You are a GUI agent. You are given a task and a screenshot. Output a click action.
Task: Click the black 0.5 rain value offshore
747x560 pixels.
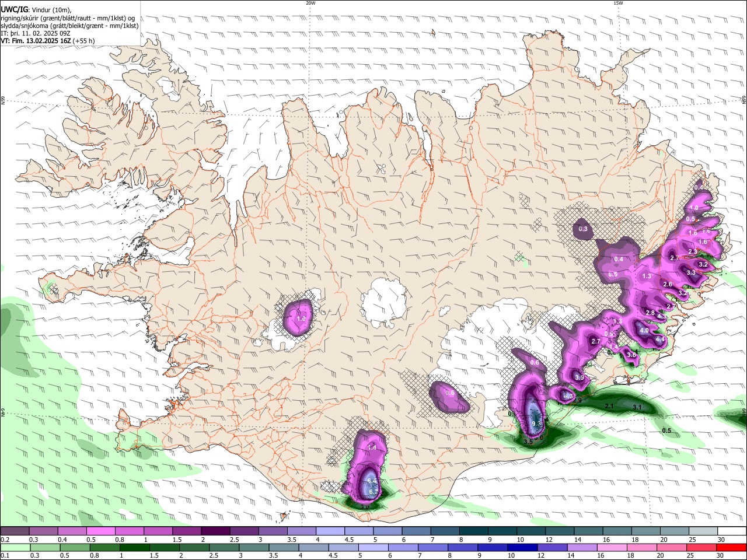[x=666, y=430]
